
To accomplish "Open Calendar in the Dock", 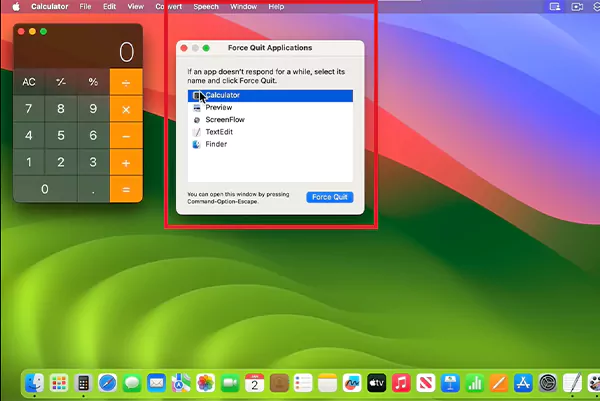I will click(254, 383).
